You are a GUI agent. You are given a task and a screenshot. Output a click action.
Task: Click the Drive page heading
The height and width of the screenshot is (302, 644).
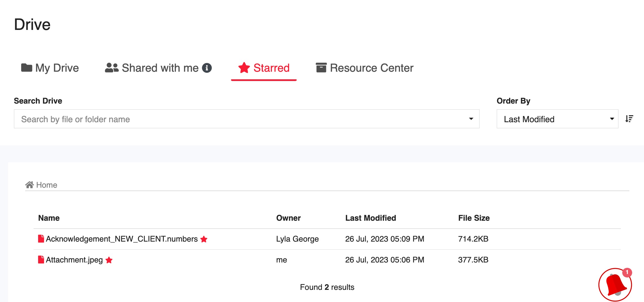tap(32, 25)
